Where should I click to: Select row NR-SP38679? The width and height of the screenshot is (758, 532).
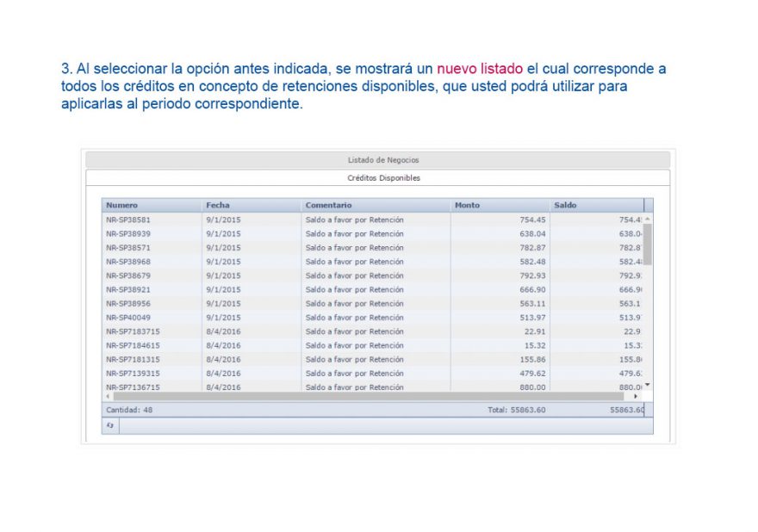pyautogui.click(x=373, y=276)
